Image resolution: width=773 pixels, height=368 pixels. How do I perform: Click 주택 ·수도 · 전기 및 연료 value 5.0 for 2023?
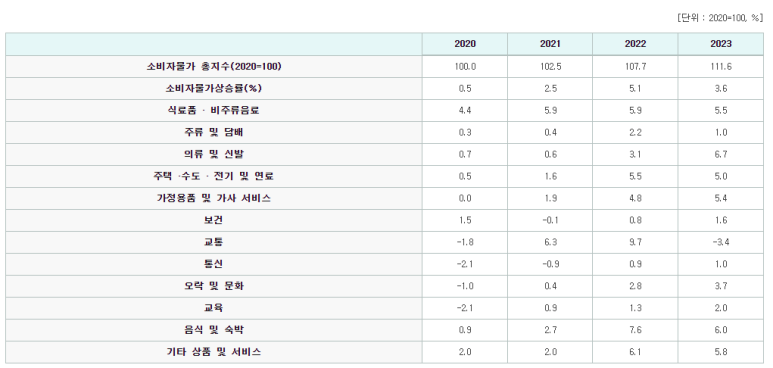(x=721, y=176)
